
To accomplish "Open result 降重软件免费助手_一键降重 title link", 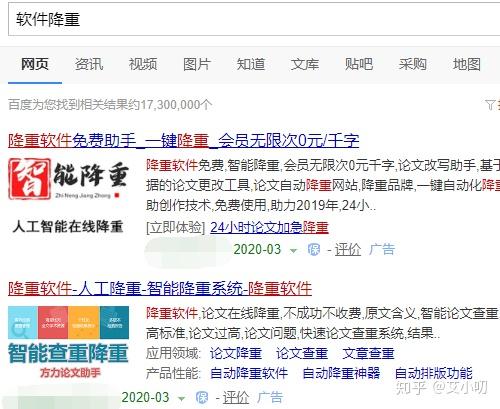I will (x=184, y=141).
